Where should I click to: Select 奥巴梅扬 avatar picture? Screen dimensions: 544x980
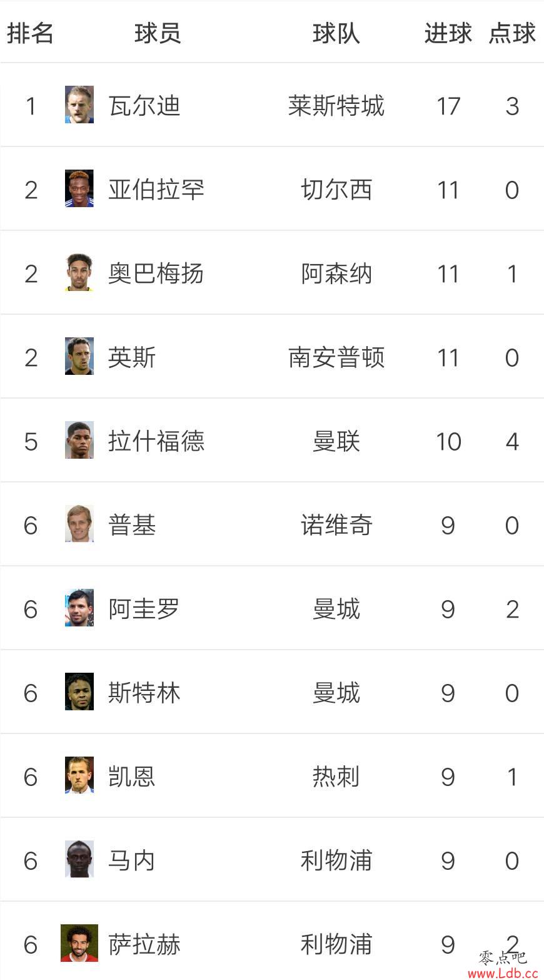(79, 272)
